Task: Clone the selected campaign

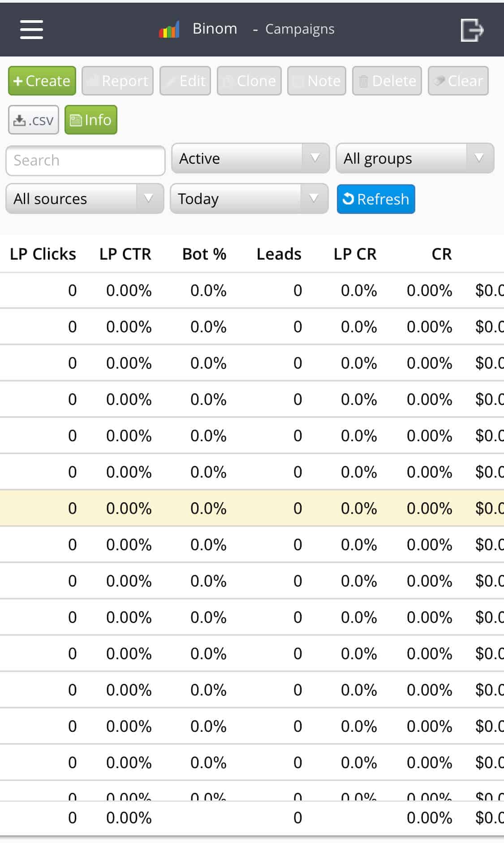Action: [249, 81]
